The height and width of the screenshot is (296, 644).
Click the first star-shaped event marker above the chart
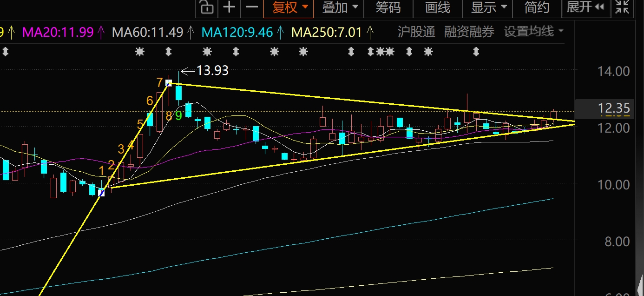(140, 52)
